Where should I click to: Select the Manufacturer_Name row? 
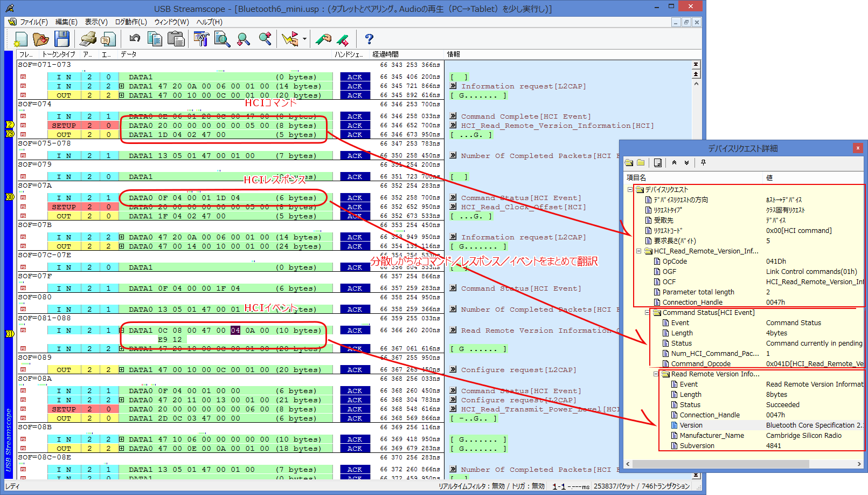[712, 435]
